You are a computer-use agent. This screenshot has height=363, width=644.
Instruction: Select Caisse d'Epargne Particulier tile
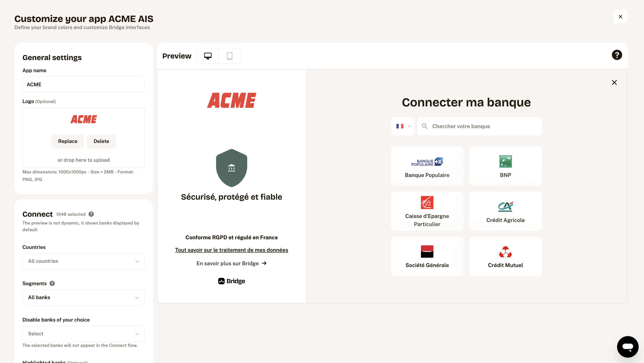pyautogui.click(x=427, y=211)
